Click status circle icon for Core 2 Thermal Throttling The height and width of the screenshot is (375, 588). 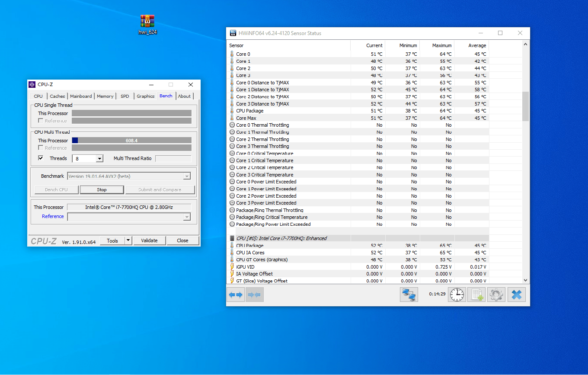232,139
